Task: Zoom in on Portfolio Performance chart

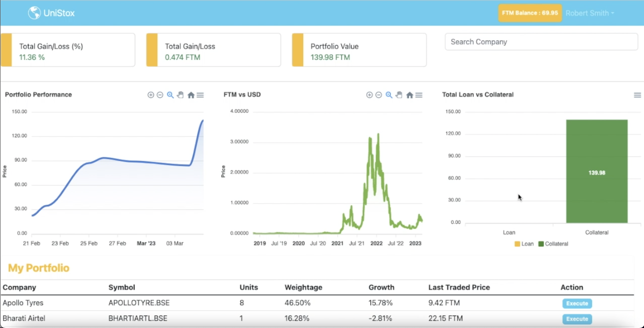Action: coord(151,95)
